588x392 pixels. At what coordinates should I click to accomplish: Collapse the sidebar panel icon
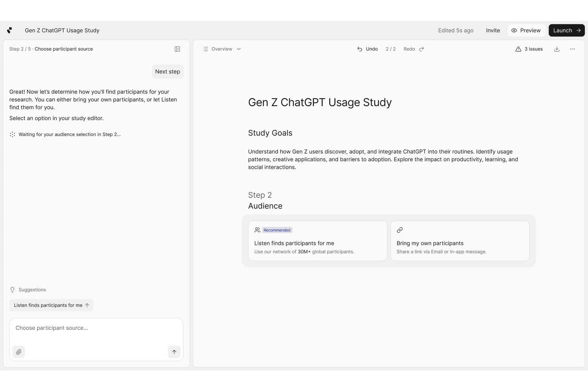(x=177, y=49)
